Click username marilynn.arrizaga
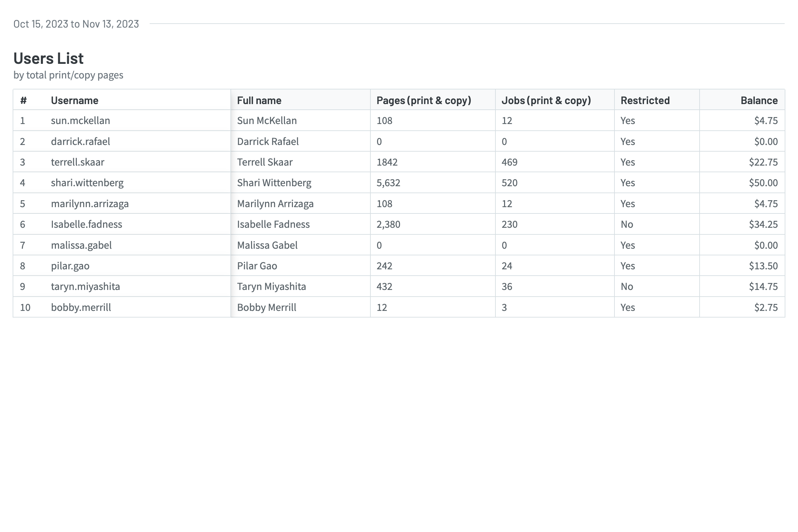The width and height of the screenshot is (798, 532). (90, 203)
